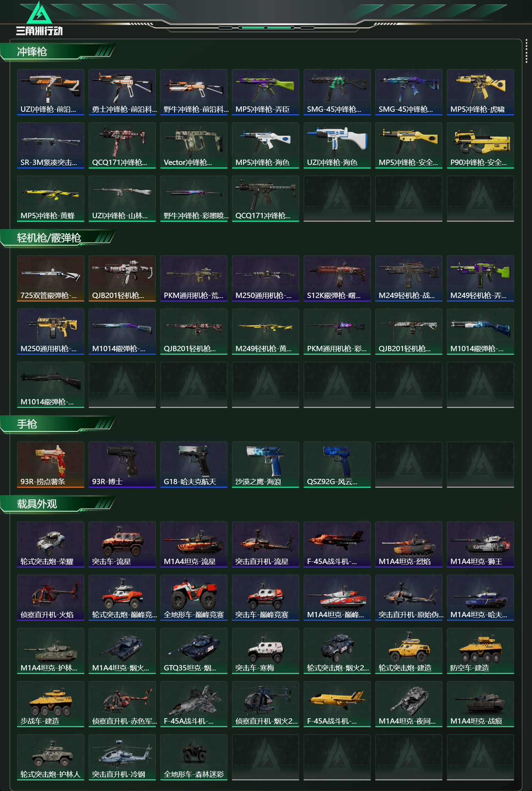
Task: Select the 93R-捞点薯条 pistol skin
Action: coord(50,465)
